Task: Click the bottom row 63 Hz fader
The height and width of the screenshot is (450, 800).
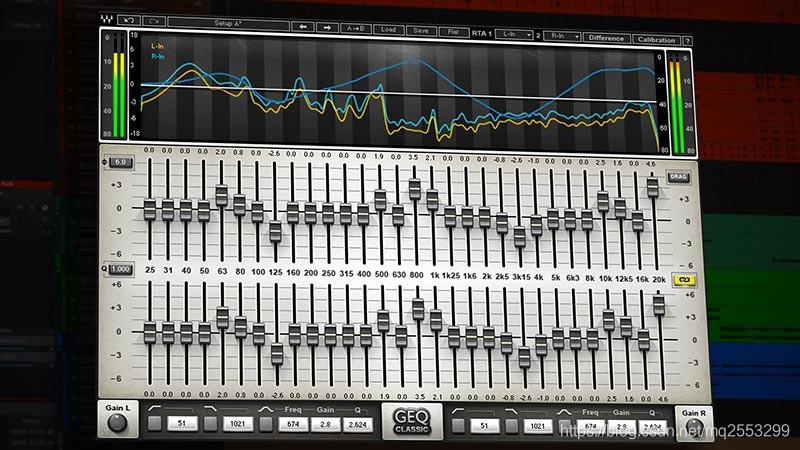Action: coord(222,318)
